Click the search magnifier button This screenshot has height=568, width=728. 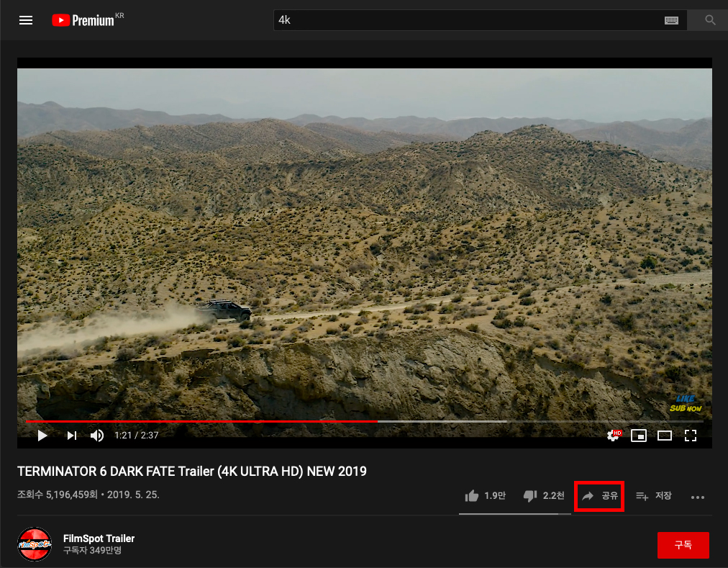(x=710, y=20)
